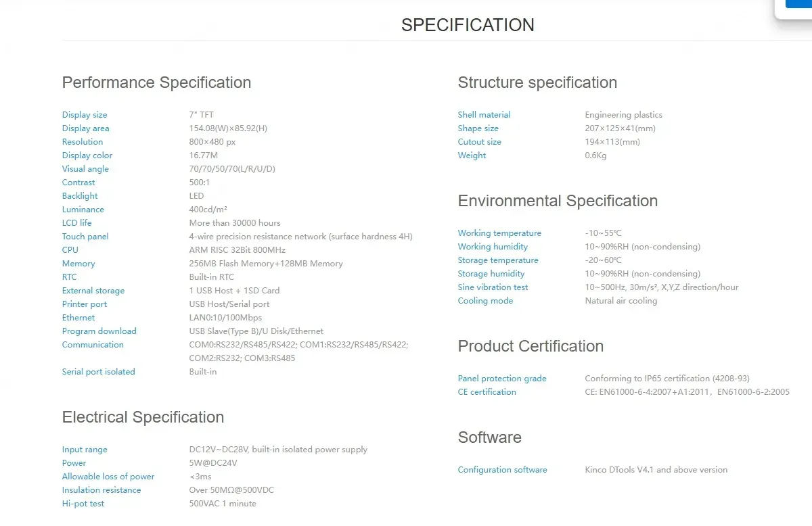The height and width of the screenshot is (526, 812).
Task: Click the CE certification label
Action: [x=487, y=392]
